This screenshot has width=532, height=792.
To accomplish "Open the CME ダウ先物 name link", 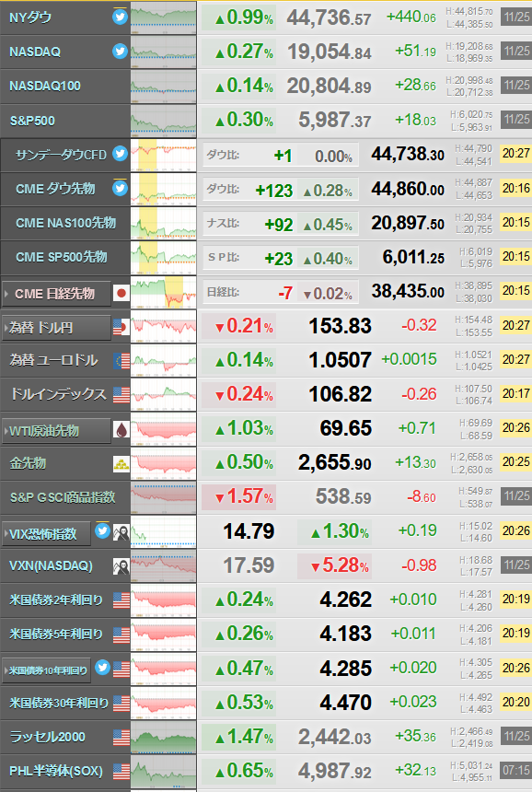I will click(x=55, y=189).
